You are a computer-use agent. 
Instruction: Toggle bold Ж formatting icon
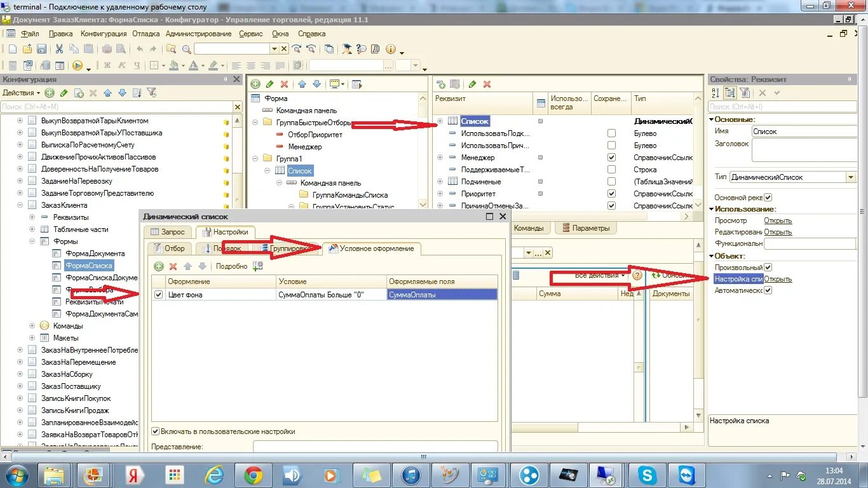point(107,65)
